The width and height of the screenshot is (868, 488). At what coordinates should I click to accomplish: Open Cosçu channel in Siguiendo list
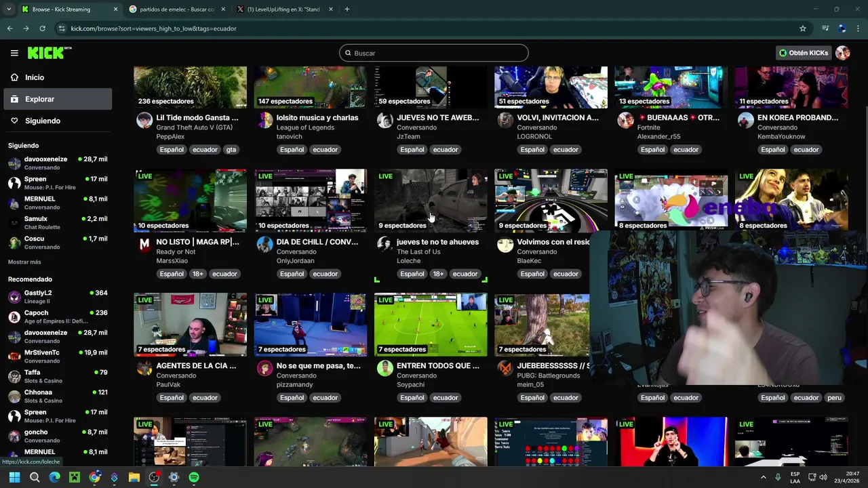click(x=58, y=243)
